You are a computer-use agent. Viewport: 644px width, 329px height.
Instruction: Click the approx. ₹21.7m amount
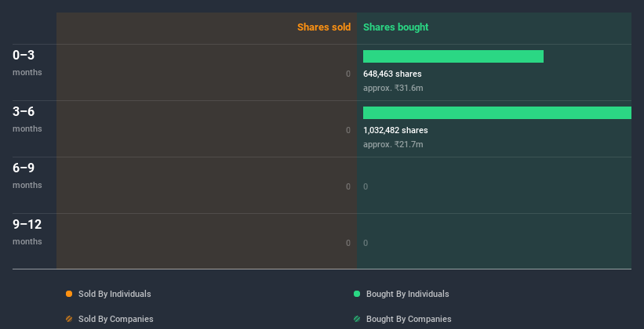click(x=393, y=144)
